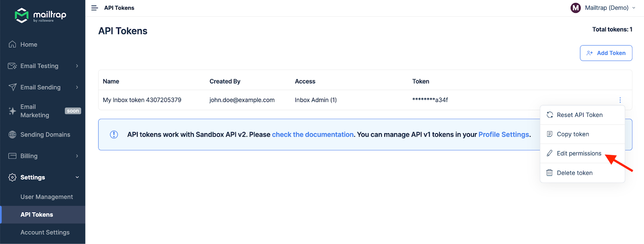644x244 pixels.
Task: Click the add-user icon in Add Token
Action: pyautogui.click(x=590, y=53)
